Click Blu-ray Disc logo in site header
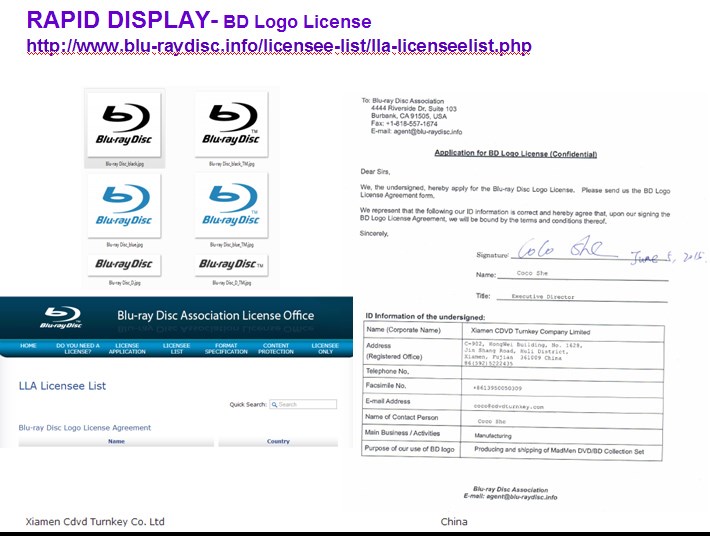 click(61, 316)
